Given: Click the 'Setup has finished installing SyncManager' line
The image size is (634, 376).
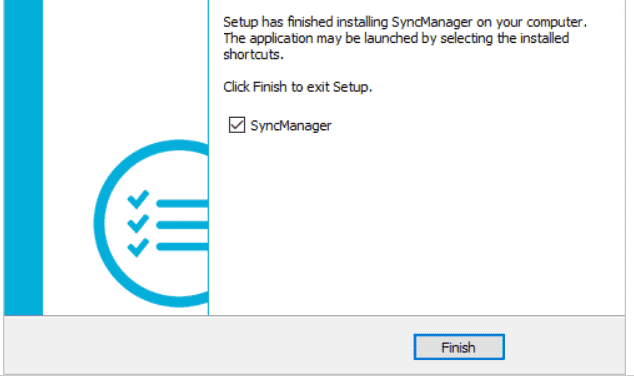Looking at the screenshot, I should (405, 22).
